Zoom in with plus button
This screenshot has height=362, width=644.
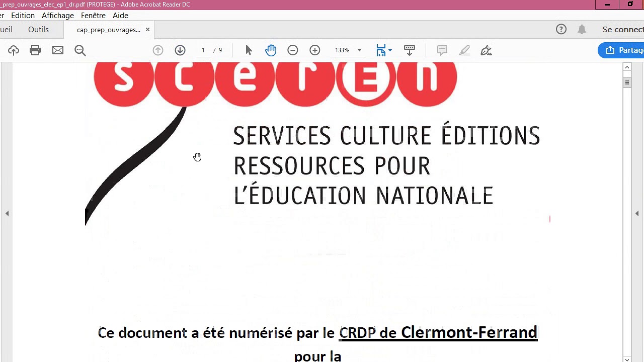click(x=315, y=50)
